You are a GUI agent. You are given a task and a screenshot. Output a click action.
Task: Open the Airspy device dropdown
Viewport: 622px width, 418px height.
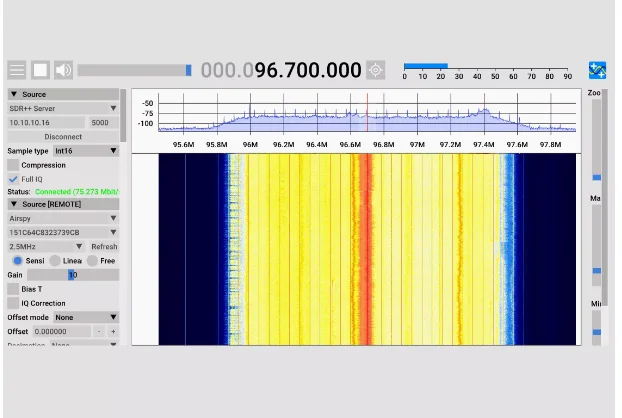coord(63,218)
